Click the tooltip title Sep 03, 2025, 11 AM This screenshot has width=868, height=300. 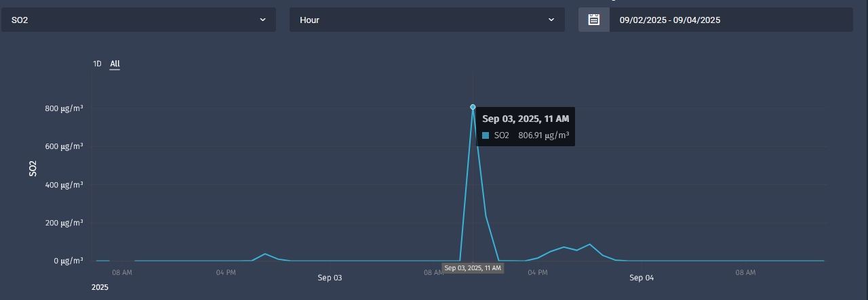tap(526, 119)
